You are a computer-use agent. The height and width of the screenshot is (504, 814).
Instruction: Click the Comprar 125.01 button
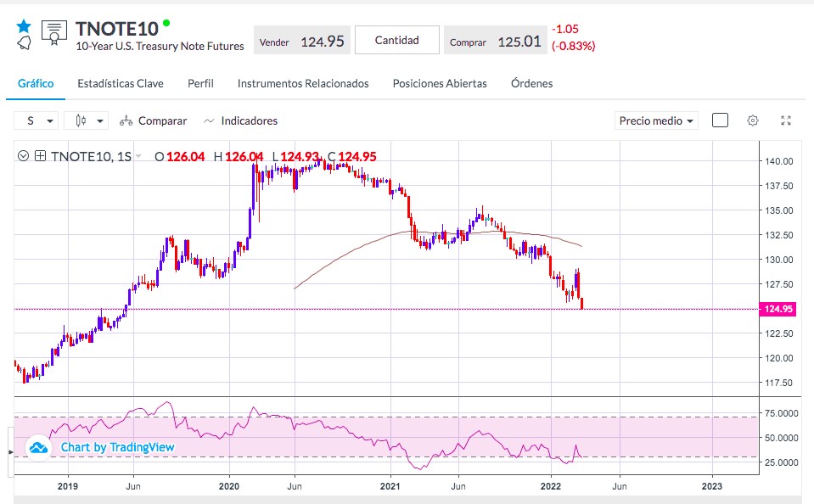[x=495, y=41]
